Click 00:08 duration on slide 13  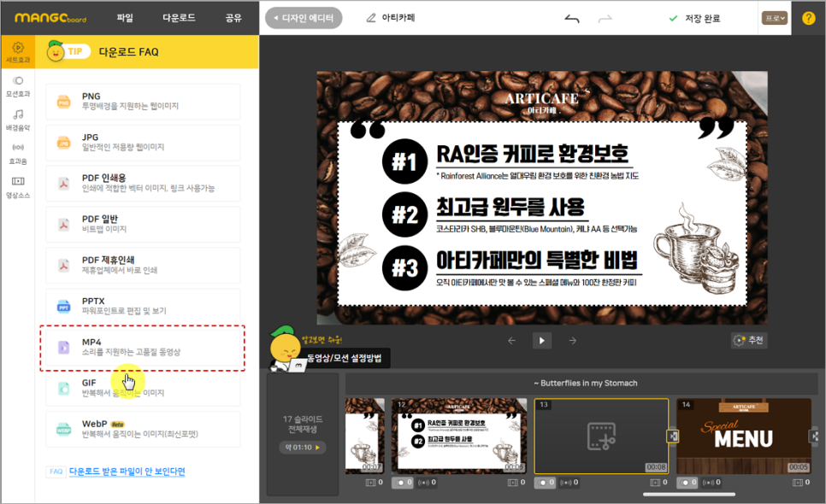656,467
